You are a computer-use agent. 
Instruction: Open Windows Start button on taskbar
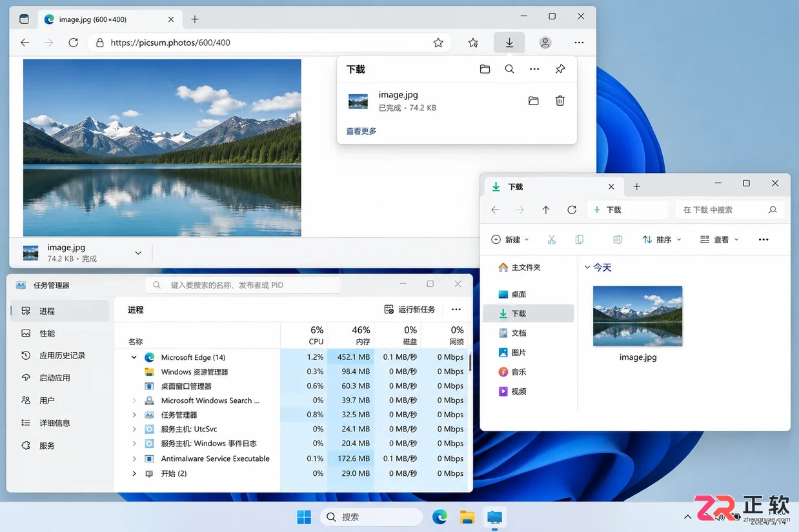pos(304,517)
